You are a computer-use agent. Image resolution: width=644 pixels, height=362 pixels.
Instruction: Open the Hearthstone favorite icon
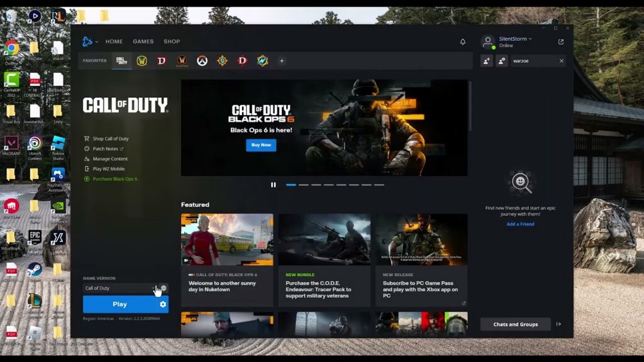[x=222, y=61]
